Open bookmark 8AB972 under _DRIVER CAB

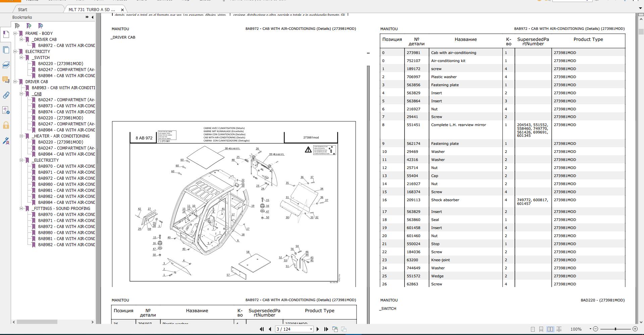tap(66, 45)
